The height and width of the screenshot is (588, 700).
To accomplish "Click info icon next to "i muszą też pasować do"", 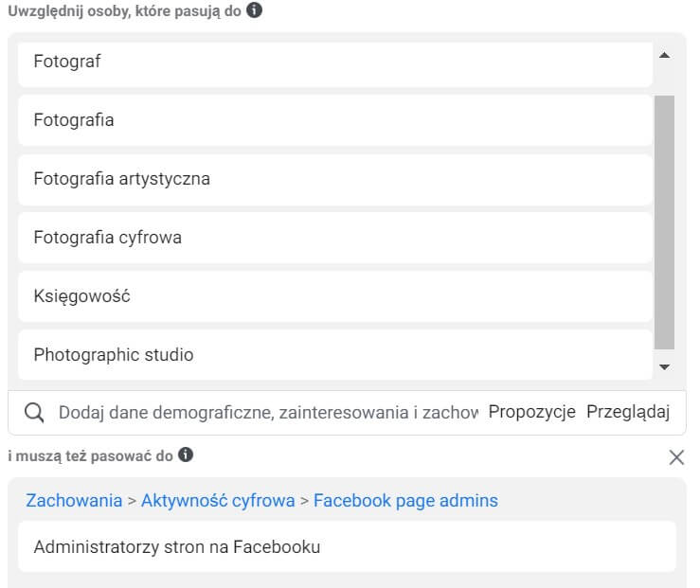I will pos(186,454).
